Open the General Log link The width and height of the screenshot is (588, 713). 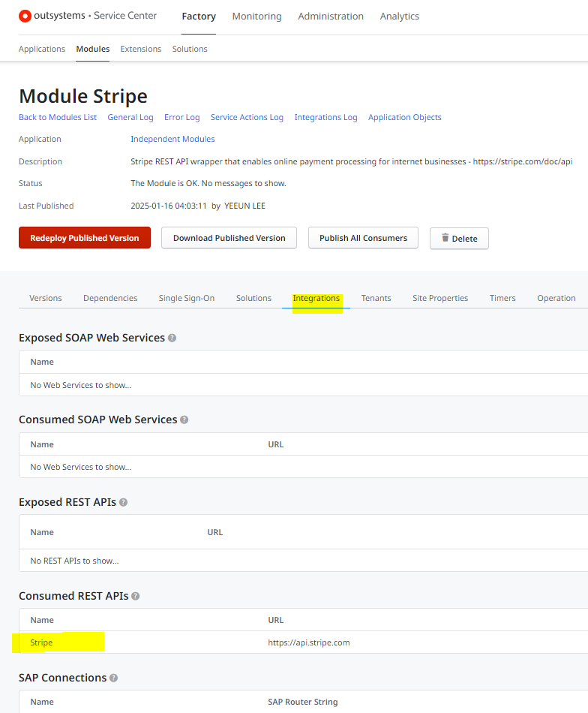pos(130,117)
